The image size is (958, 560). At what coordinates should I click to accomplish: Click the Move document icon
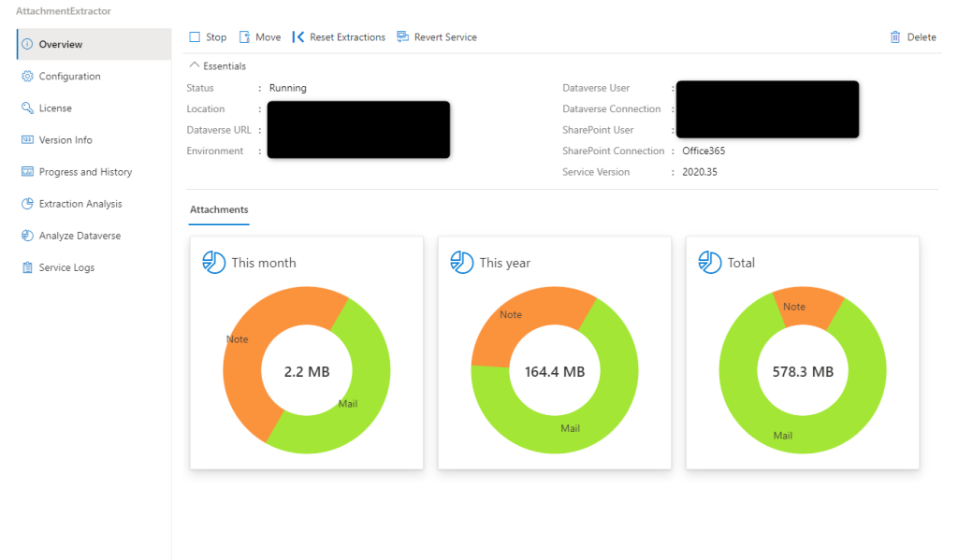[x=244, y=37]
